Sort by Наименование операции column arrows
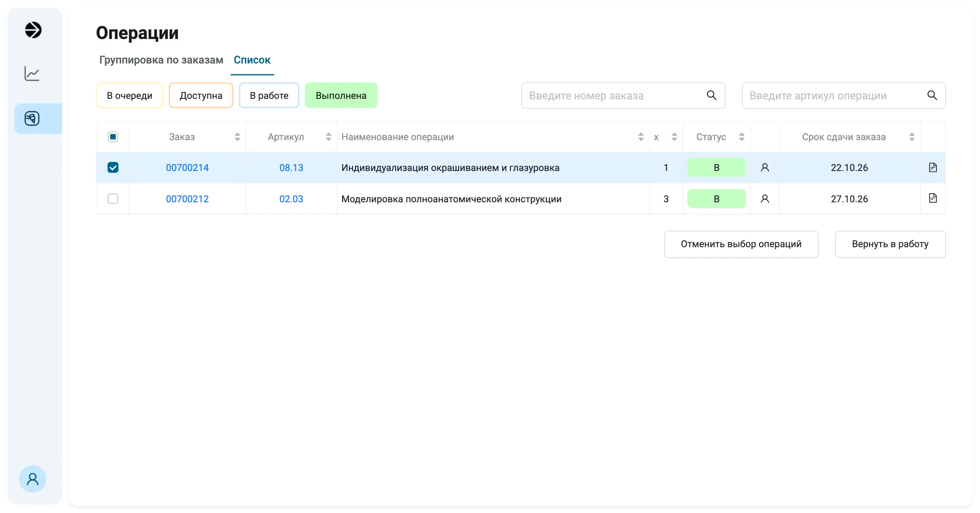Image resolution: width=980 pixels, height=513 pixels. point(641,137)
